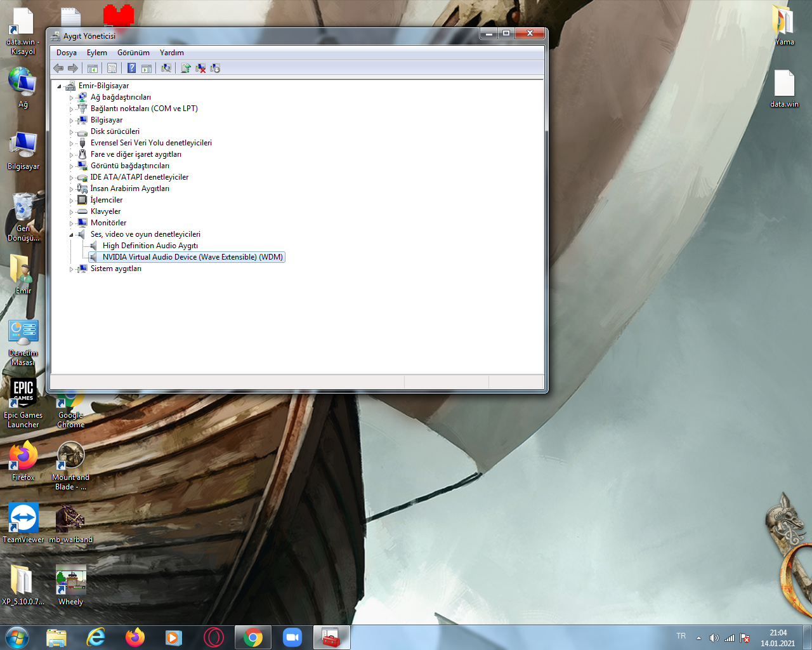Viewport: 812px width, 650px height.
Task: Click the Device Manager toolbox taskbar button
Action: [332, 637]
